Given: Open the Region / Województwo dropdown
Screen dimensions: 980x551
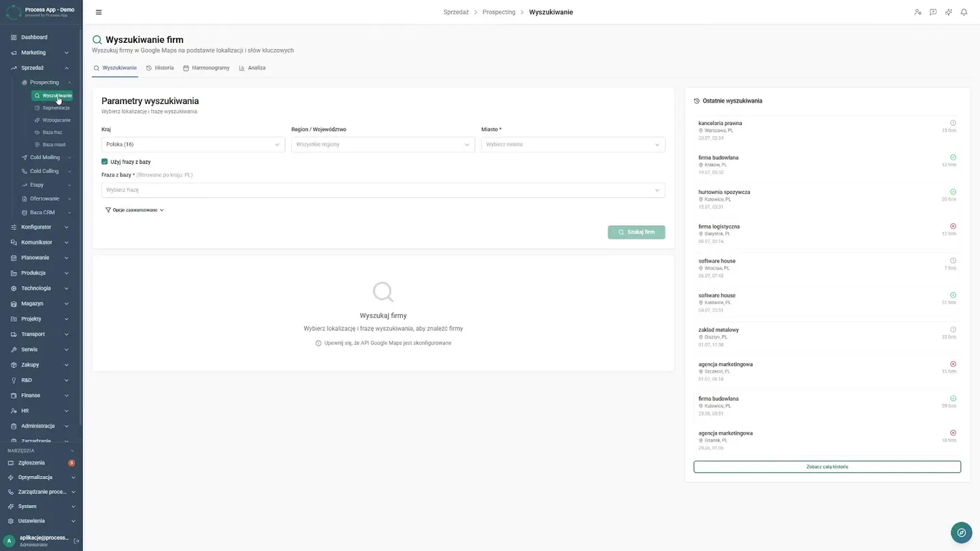Looking at the screenshot, I should [383, 144].
